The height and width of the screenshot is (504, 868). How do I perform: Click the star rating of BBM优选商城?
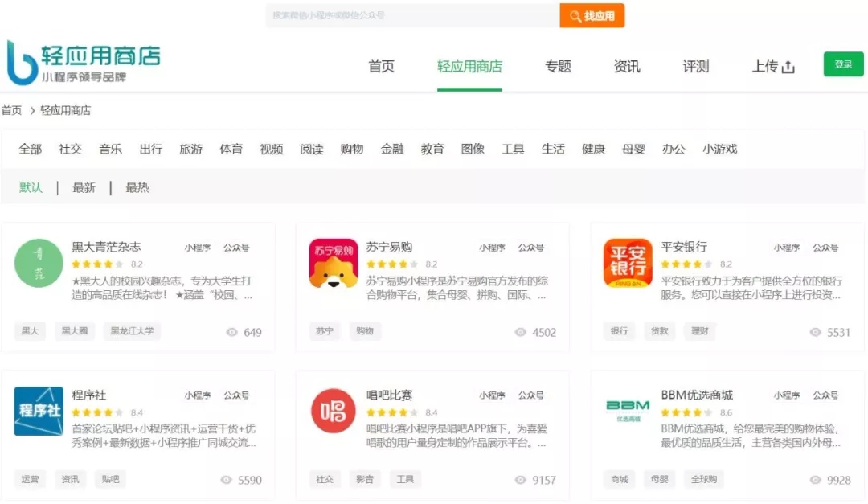click(x=686, y=412)
